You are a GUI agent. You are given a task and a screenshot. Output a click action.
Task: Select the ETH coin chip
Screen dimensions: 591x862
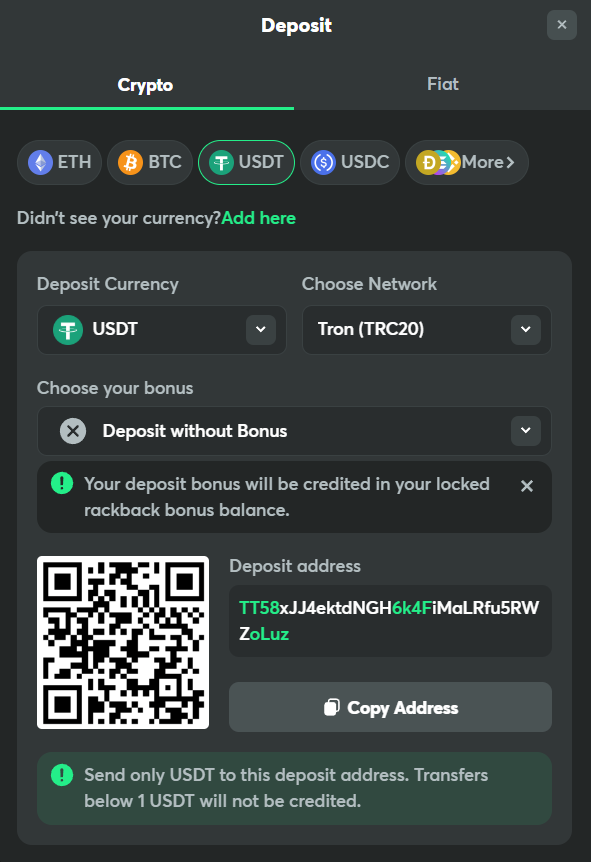[x=59, y=162]
